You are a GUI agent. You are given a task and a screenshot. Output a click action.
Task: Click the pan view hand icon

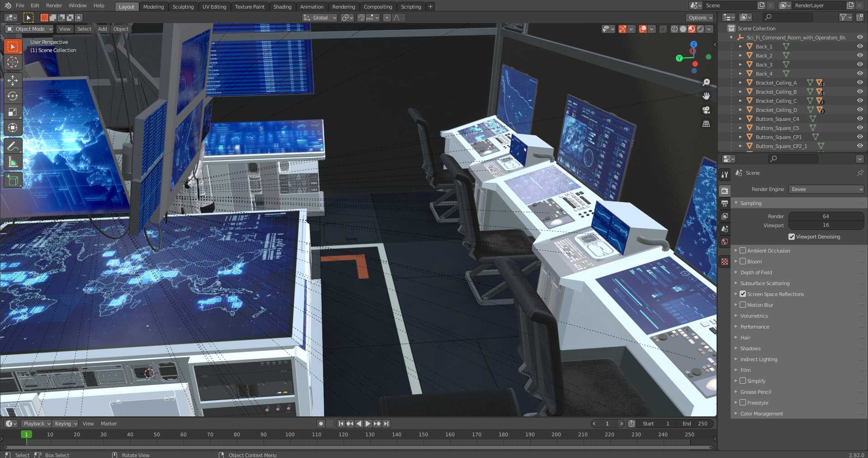[x=706, y=96]
